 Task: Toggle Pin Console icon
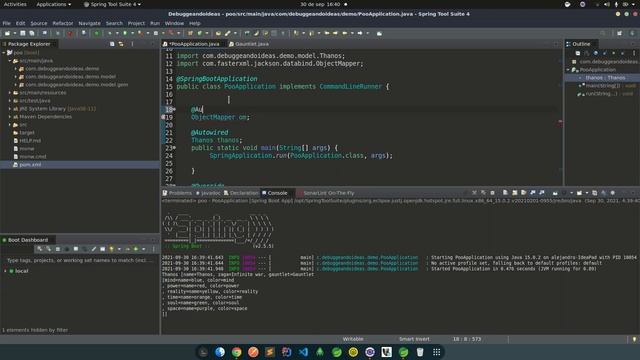pyautogui.click(x=555, y=193)
